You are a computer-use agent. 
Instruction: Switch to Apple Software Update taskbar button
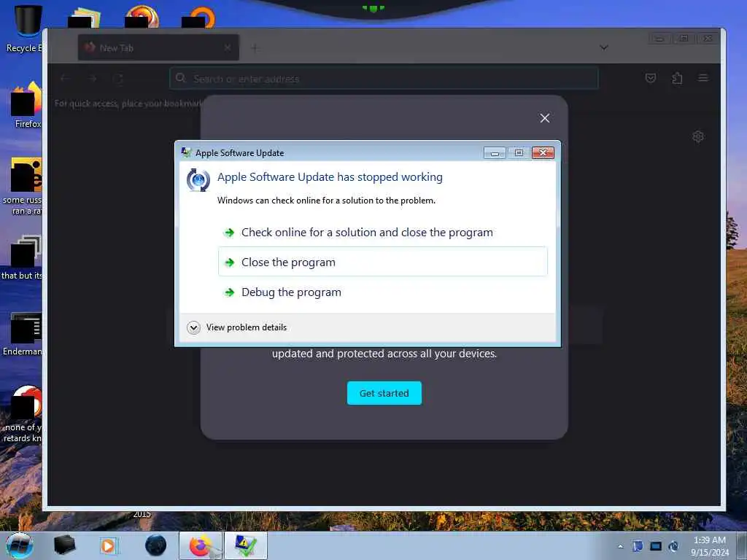(245, 545)
